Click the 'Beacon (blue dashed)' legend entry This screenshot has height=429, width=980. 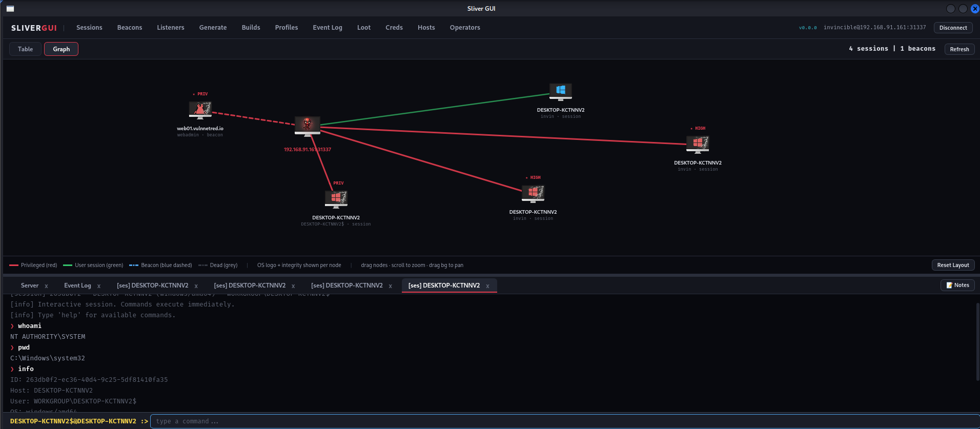tap(160, 265)
